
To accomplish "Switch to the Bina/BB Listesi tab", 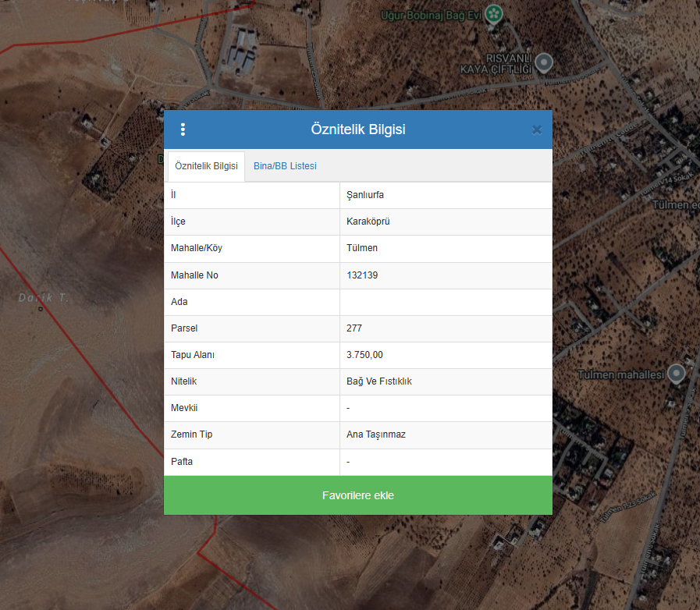I will coord(285,166).
